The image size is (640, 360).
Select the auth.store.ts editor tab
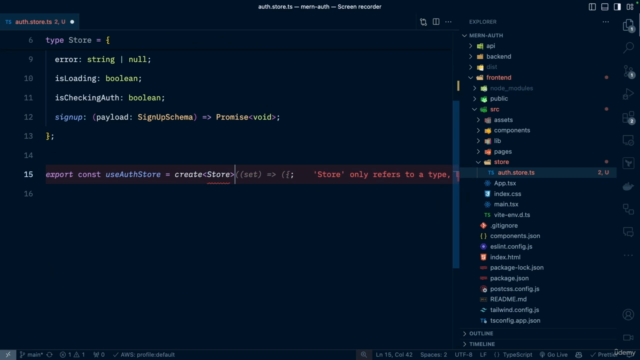tap(40, 22)
